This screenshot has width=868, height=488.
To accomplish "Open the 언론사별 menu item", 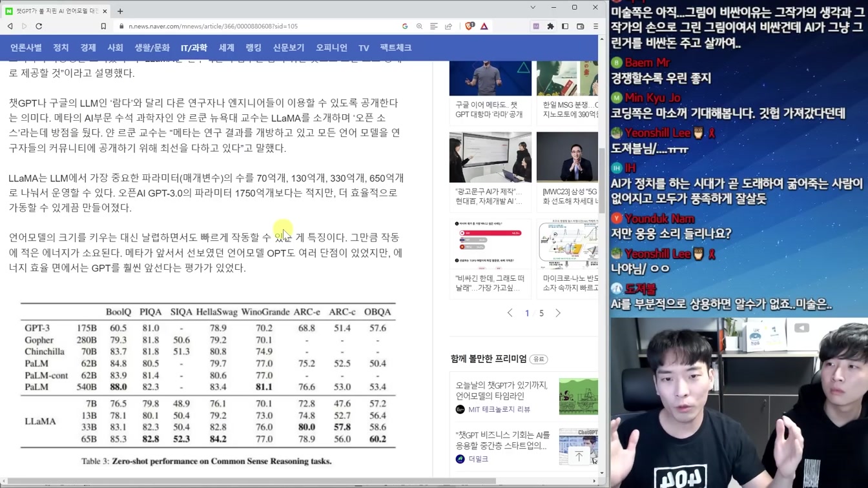I will coord(26,48).
